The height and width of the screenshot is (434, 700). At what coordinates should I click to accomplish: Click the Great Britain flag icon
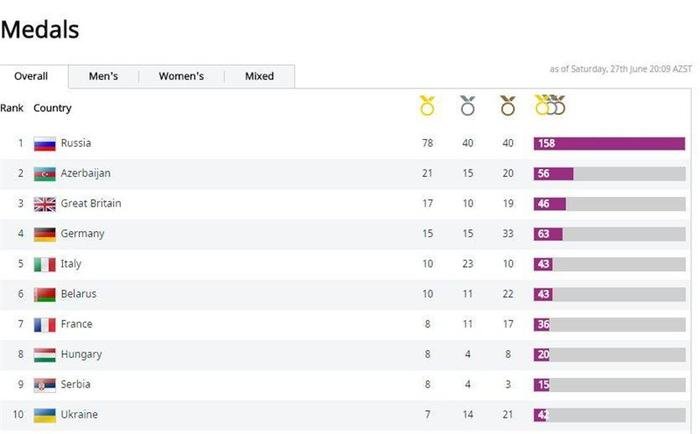coord(44,204)
